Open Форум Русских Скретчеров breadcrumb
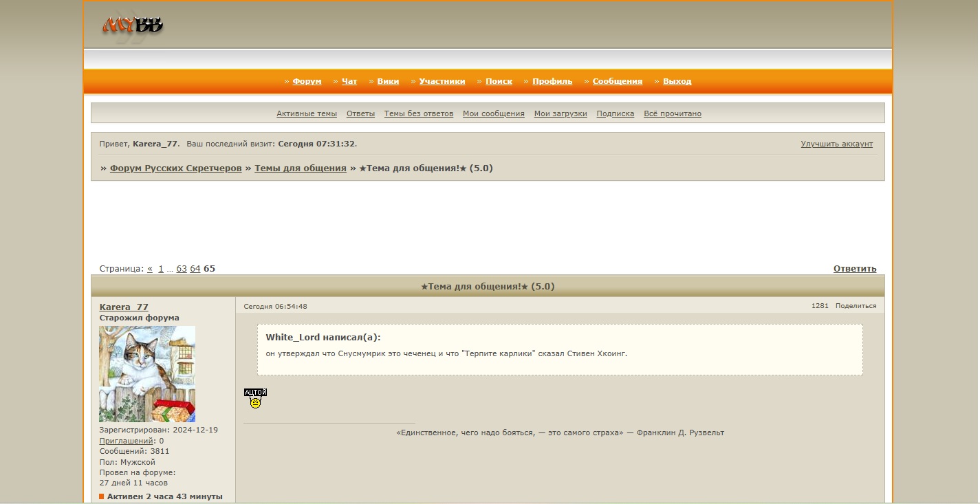The width and height of the screenshot is (980, 504). (x=175, y=168)
